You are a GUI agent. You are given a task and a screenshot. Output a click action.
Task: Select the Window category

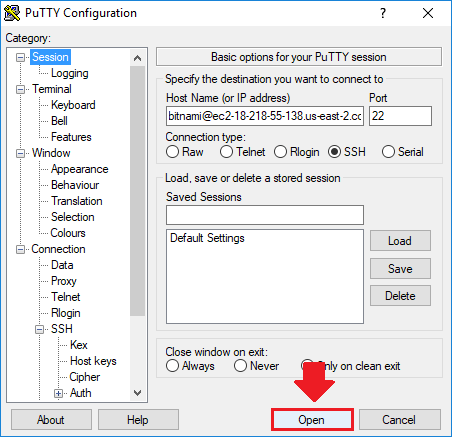click(x=51, y=153)
